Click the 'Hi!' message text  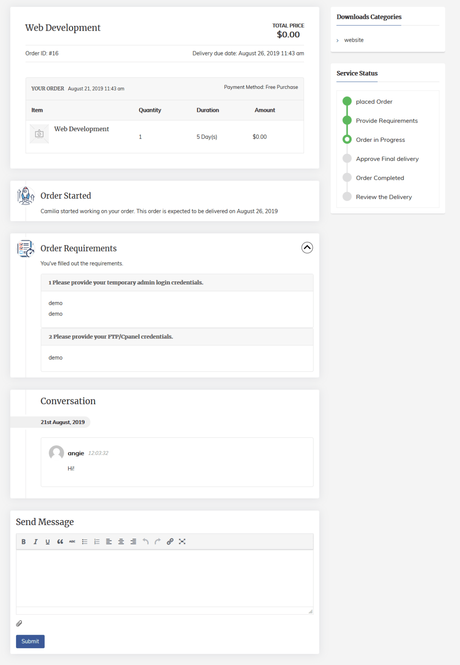(x=71, y=469)
